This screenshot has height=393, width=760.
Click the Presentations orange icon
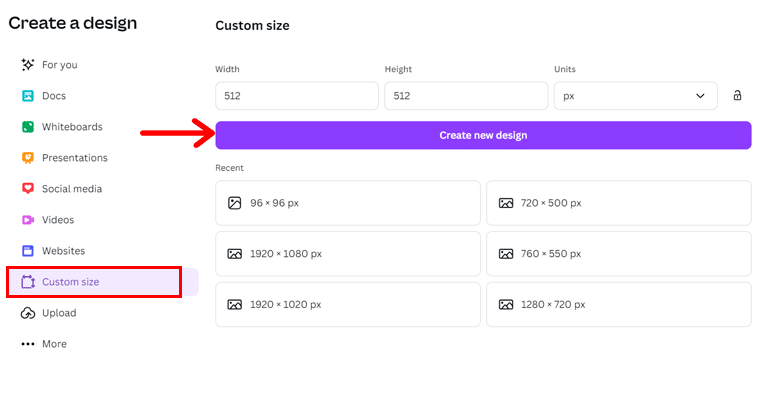coord(28,157)
